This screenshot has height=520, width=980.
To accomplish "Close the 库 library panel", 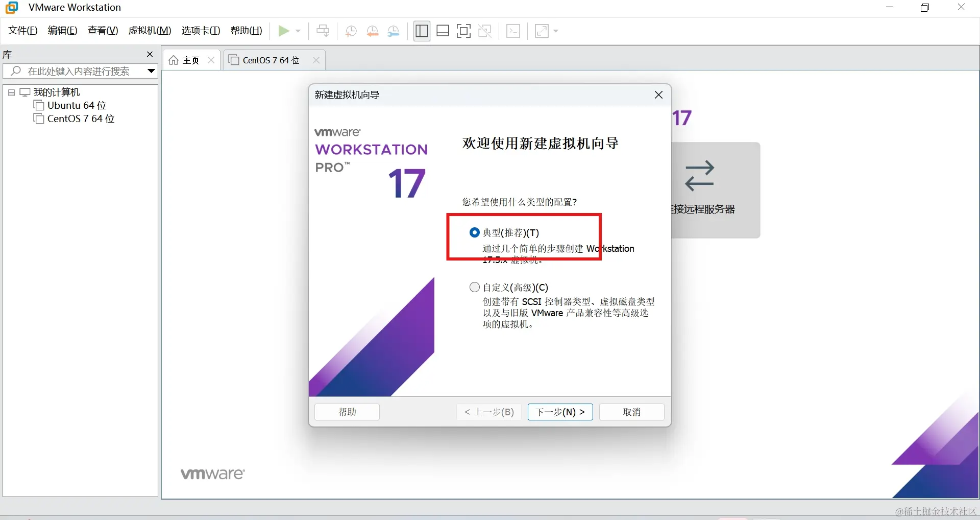I will (x=150, y=54).
